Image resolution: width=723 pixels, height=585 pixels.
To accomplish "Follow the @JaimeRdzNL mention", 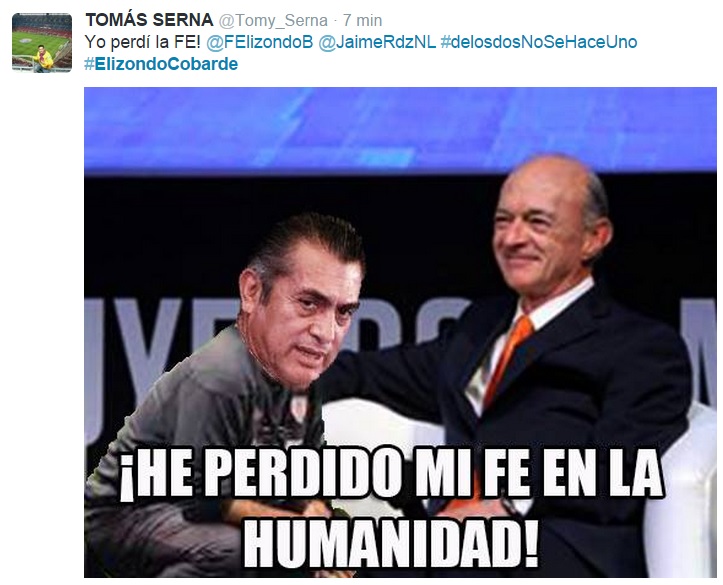I will point(377,42).
